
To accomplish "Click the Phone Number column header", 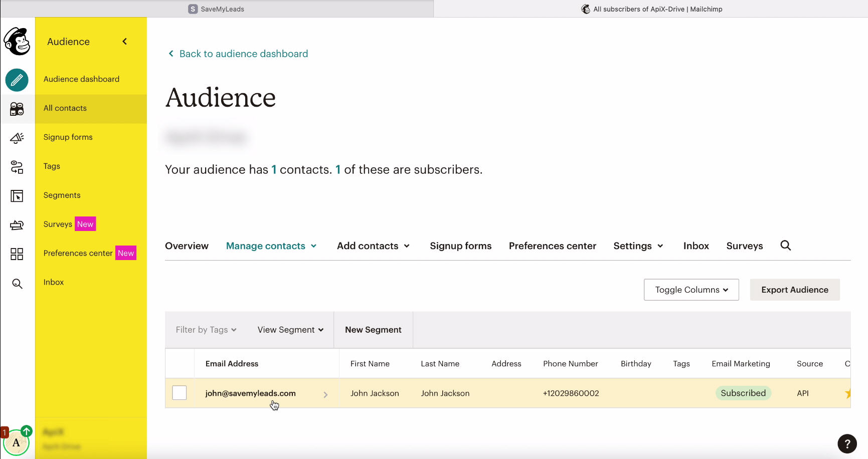I will 570,364.
